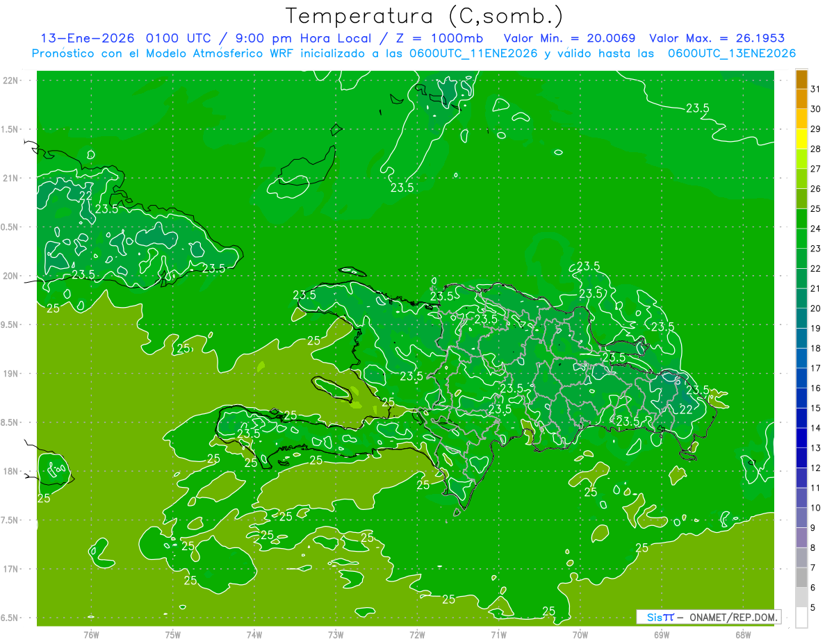Click the "17N" latitude axis label
The height and width of the screenshot is (644, 834).
10,569
